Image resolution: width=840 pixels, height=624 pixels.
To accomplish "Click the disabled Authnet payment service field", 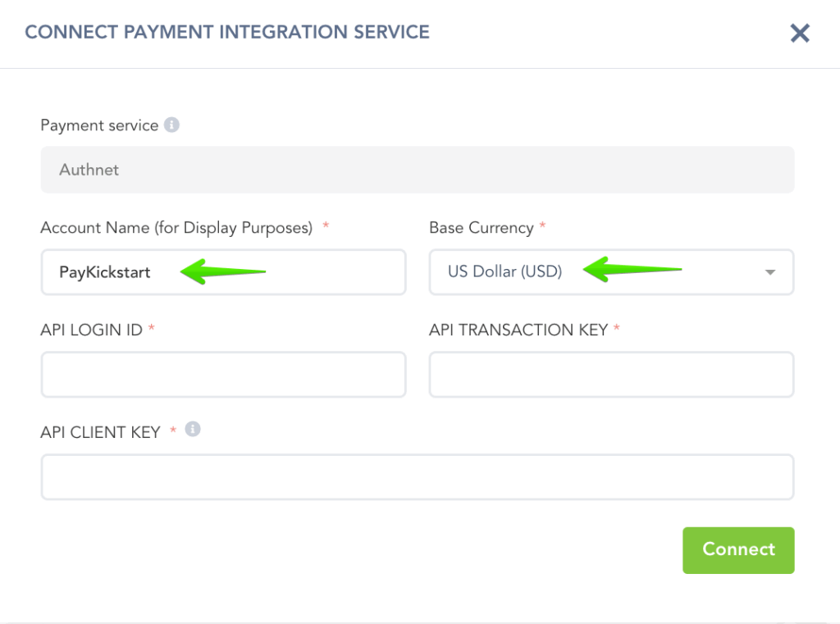I will 417,170.
